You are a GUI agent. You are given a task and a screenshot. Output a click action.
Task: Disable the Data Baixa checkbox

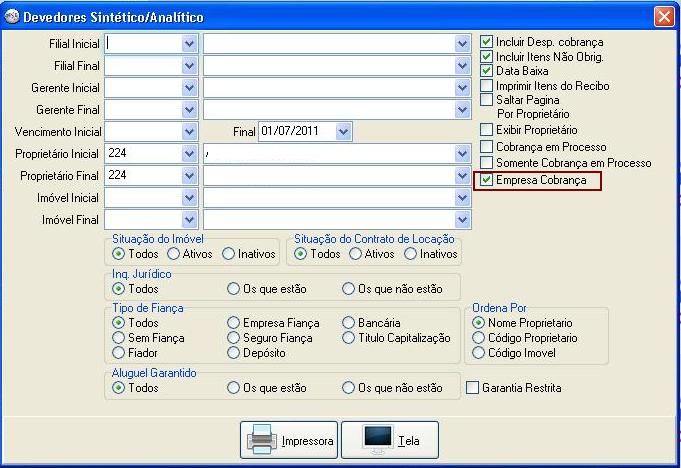coord(487,71)
